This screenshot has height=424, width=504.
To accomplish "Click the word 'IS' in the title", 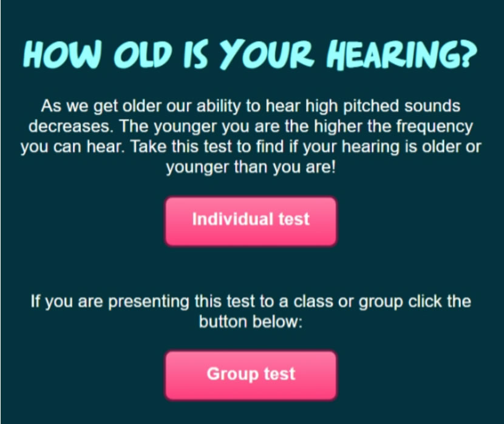I will click(x=195, y=54).
